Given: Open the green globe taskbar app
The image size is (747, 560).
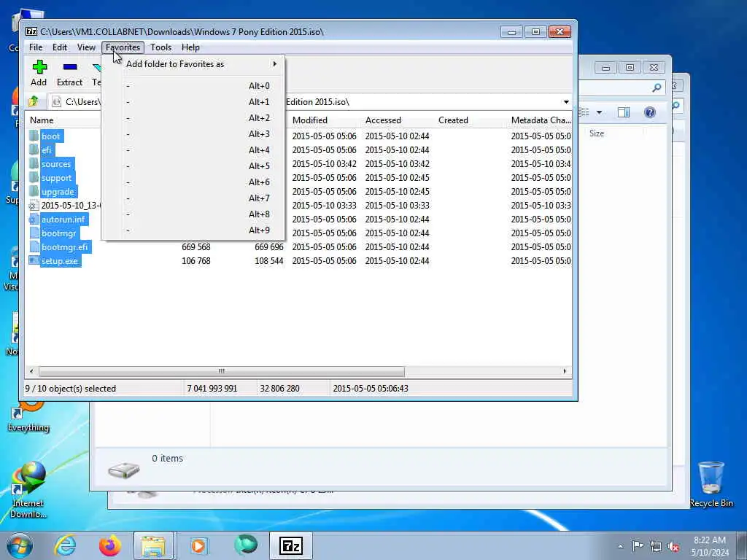Looking at the screenshot, I should 246,545.
